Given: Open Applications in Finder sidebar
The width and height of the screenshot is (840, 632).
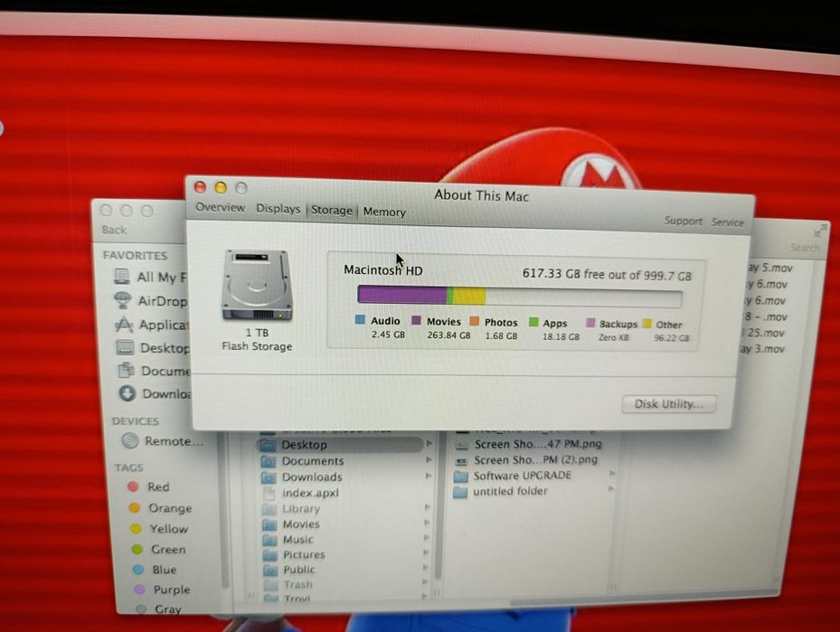Looking at the screenshot, I should (x=152, y=325).
